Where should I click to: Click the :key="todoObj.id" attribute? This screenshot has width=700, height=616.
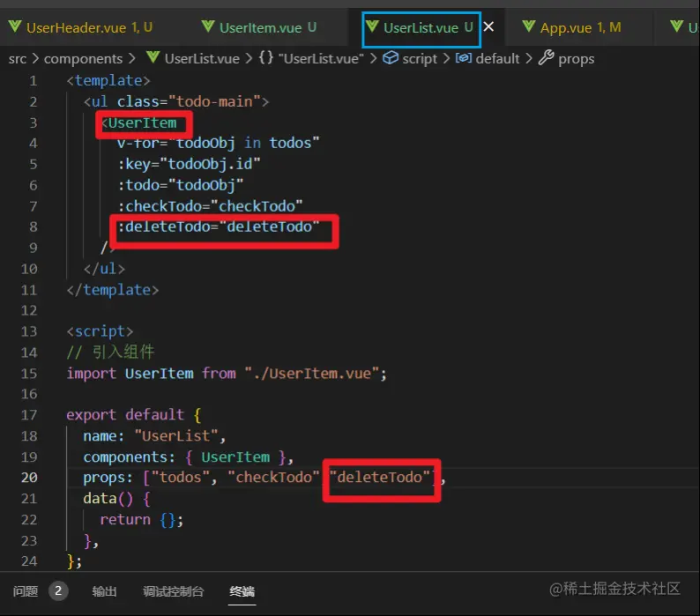[x=189, y=164]
